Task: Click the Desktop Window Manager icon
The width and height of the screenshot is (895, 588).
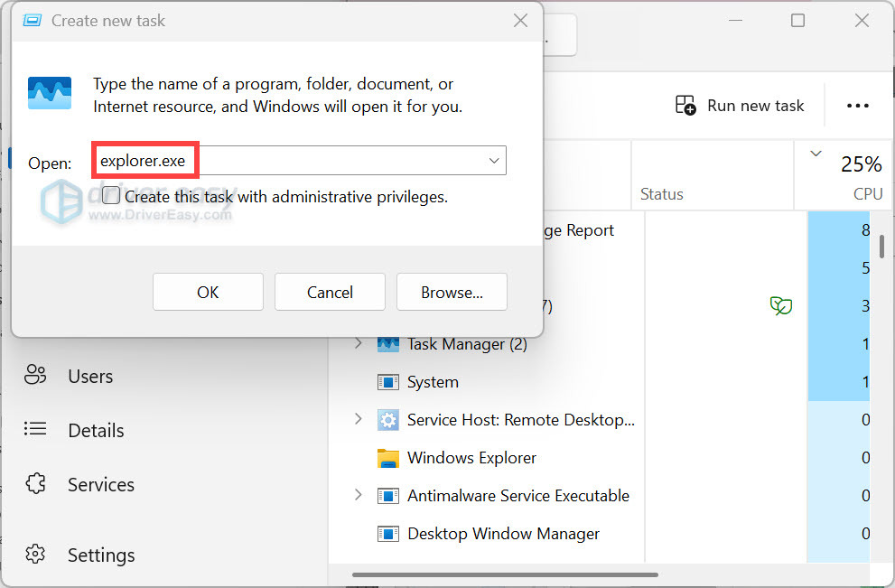Action: (388, 534)
